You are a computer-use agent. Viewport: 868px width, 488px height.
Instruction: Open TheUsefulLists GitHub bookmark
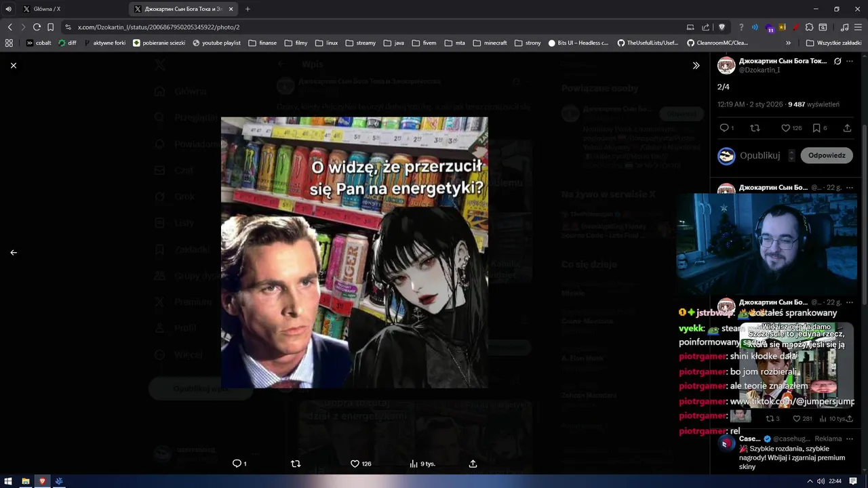(x=648, y=43)
